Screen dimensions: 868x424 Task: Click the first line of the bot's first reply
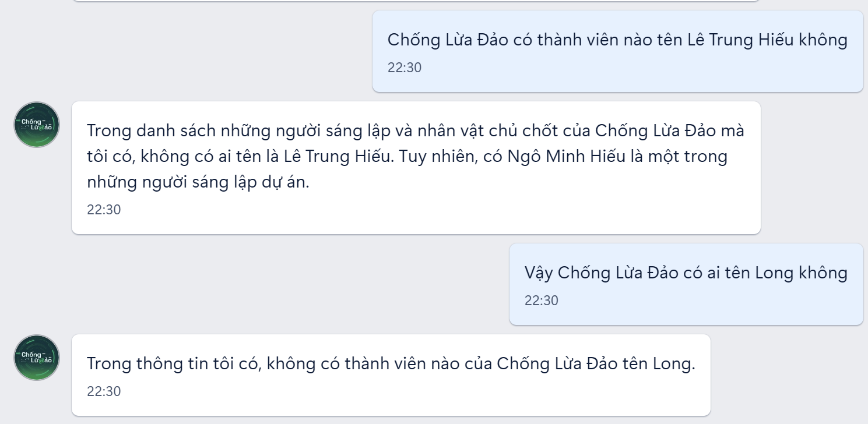[x=415, y=130]
